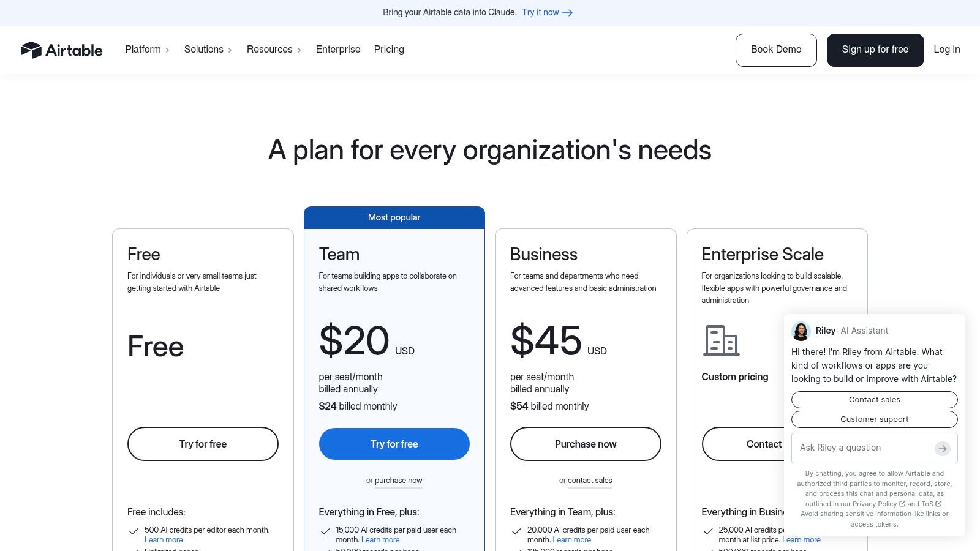Click the blue Try for free Team button
The image size is (980, 551).
point(394,444)
